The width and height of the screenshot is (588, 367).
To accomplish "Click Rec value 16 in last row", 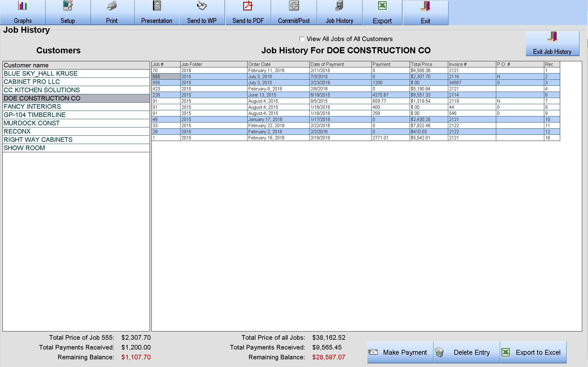I will (x=552, y=138).
